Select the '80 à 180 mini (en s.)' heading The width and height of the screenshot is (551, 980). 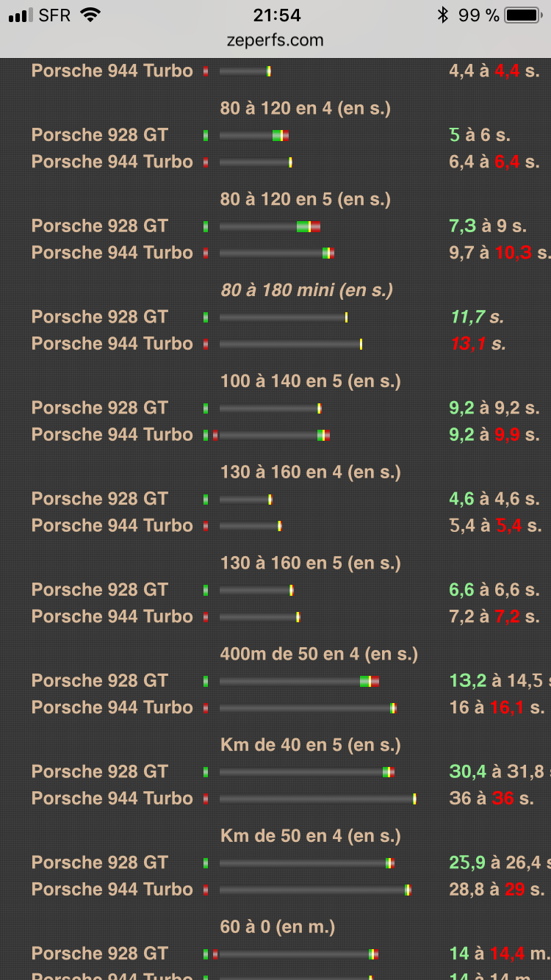(x=306, y=291)
